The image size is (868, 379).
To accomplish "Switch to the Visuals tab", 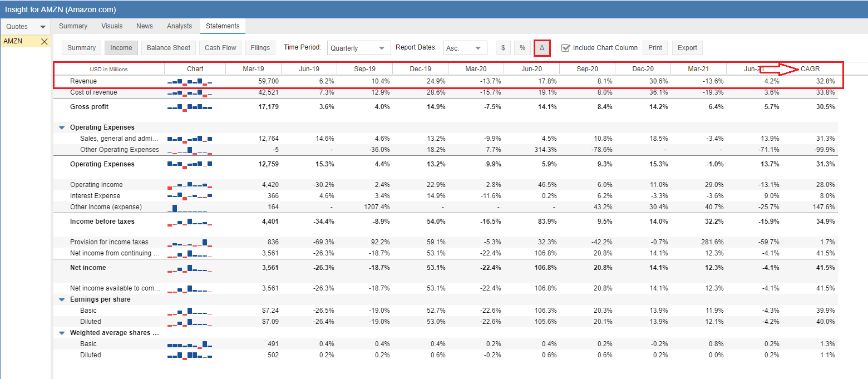I will click(112, 26).
